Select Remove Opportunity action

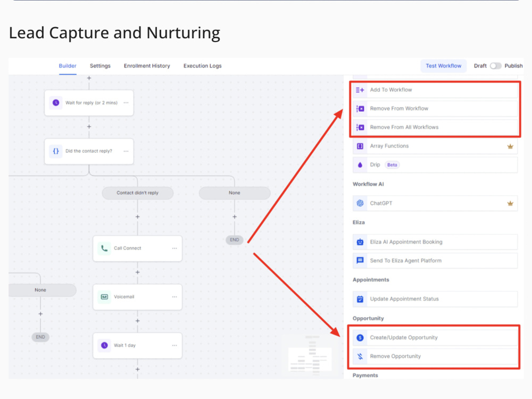pyautogui.click(x=435, y=356)
